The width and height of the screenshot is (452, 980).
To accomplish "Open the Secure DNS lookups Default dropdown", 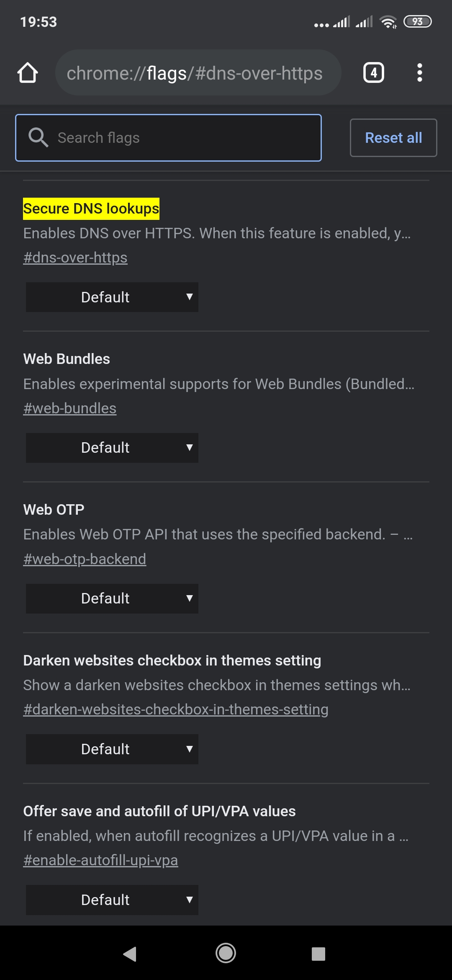I will [x=112, y=297].
